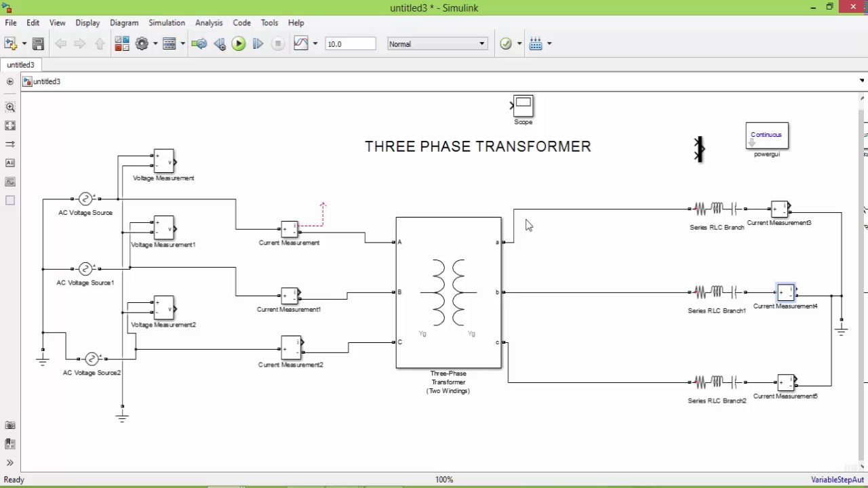Click the Step Forward simulation button
This screenshot has width=868, height=488.
pos(258,44)
